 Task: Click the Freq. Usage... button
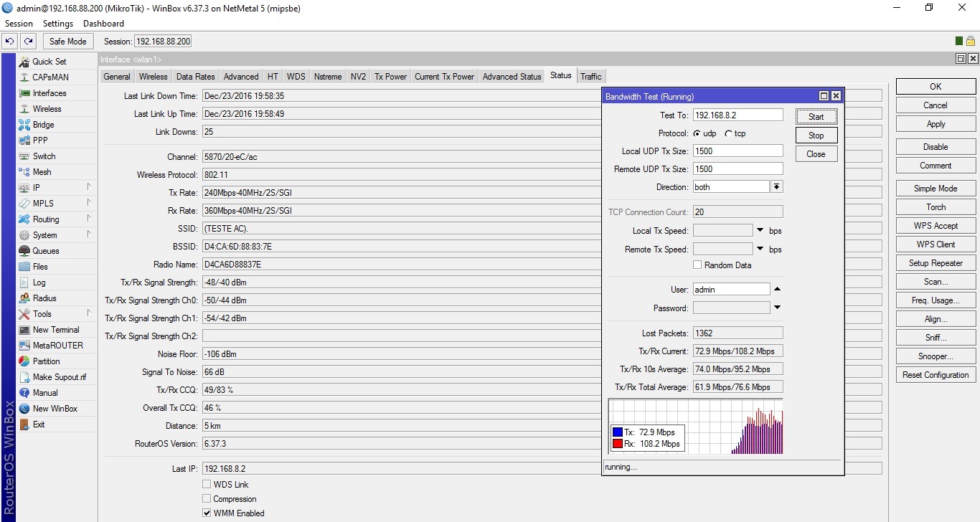click(935, 300)
